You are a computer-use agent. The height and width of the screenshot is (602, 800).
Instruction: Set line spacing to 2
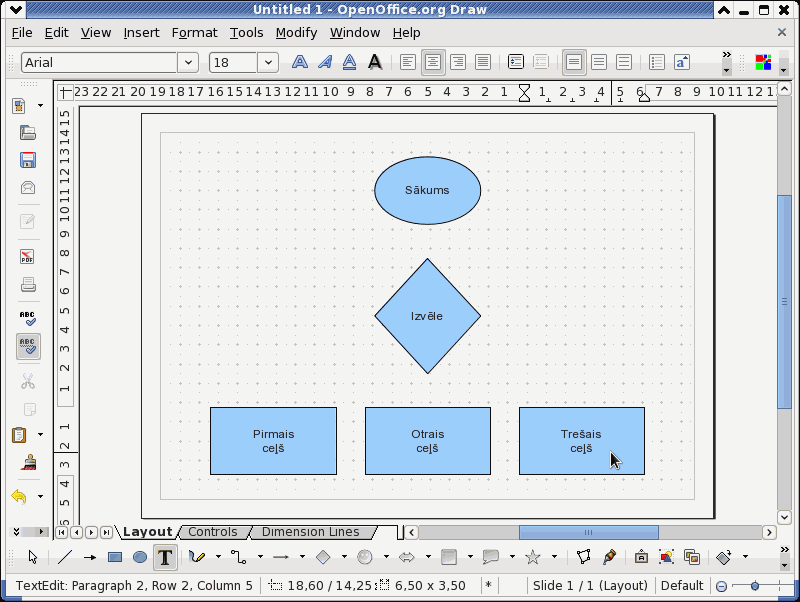tap(624, 62)
